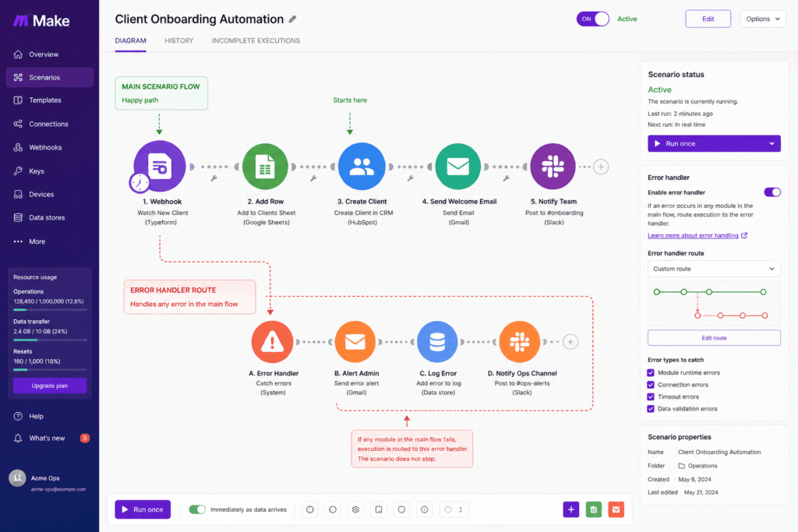Image resolution: width=798 pixels, height=532 pixels.
Task: Open the three-dot more menu in toolbar
Action: 461,509
